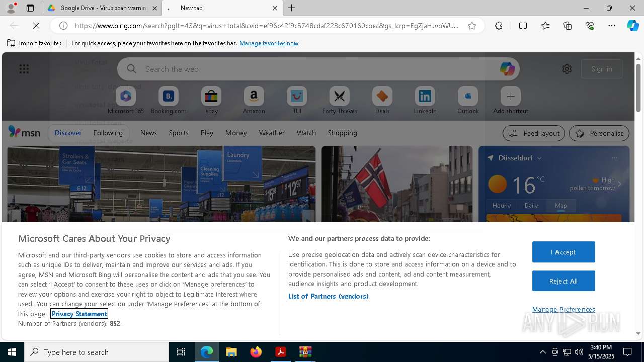Viewport: 644px width, 362px height.
Task: Show hidden system tray icons chevron
Action: click(x=542, y=352)
